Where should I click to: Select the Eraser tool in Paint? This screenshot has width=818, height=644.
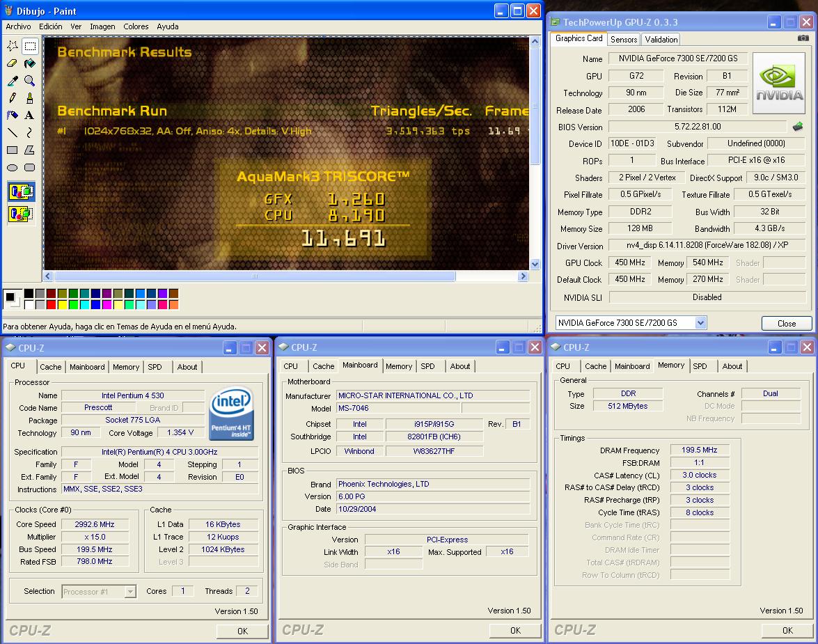pyautogui.click(x=13, y=63)
